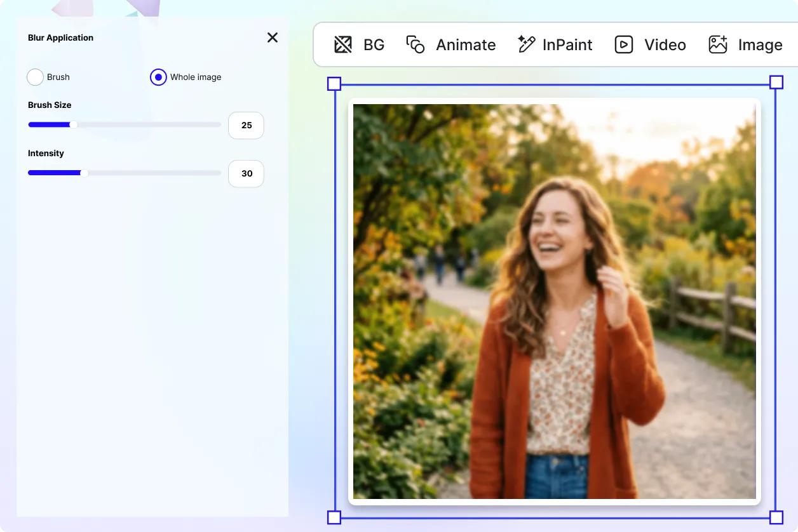Click the top-left selection handle
Viewport: 798px width, 532px height.
pyautogui.click(x=334, y=83)
